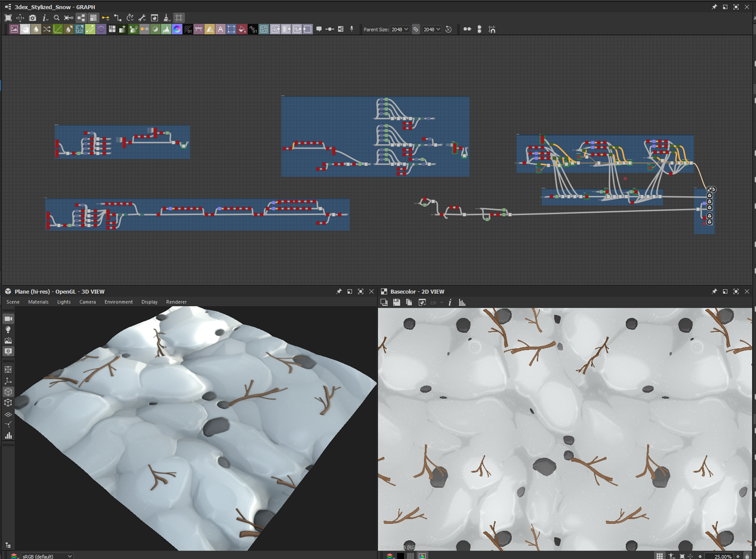
Task: Click the 25.00% zoom field
Action: tap(722, 556)
